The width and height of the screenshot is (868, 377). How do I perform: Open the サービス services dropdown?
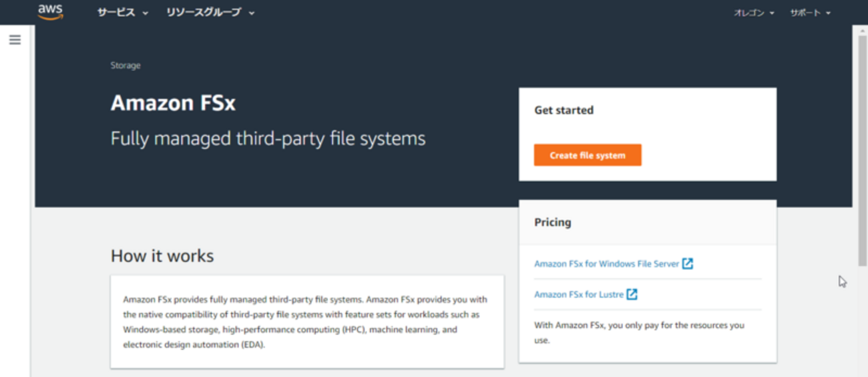tap(123, 13)
